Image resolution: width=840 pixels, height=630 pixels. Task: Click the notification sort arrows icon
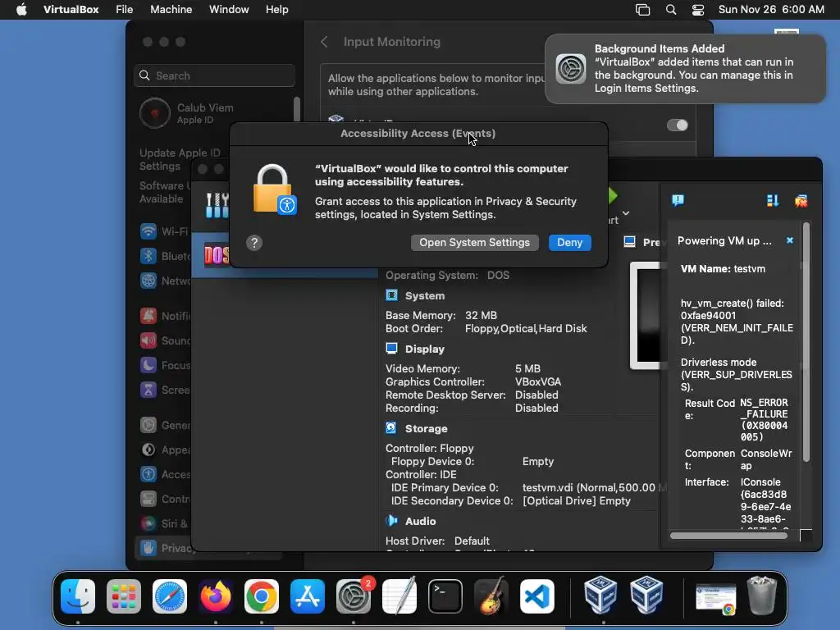[773, 201]
